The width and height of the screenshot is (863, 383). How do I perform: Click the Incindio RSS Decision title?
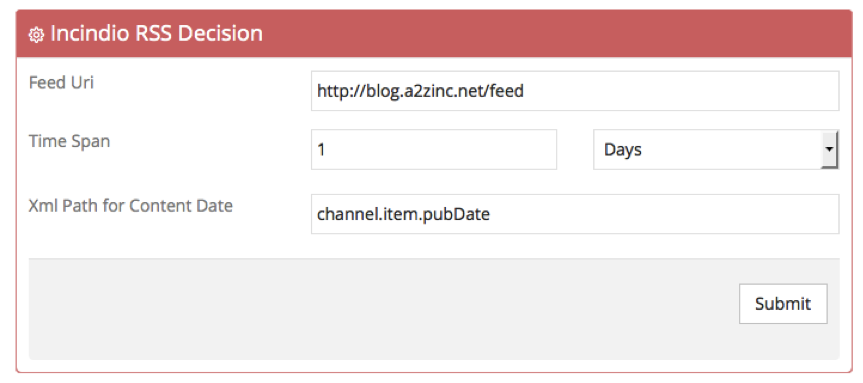[156, 34]
